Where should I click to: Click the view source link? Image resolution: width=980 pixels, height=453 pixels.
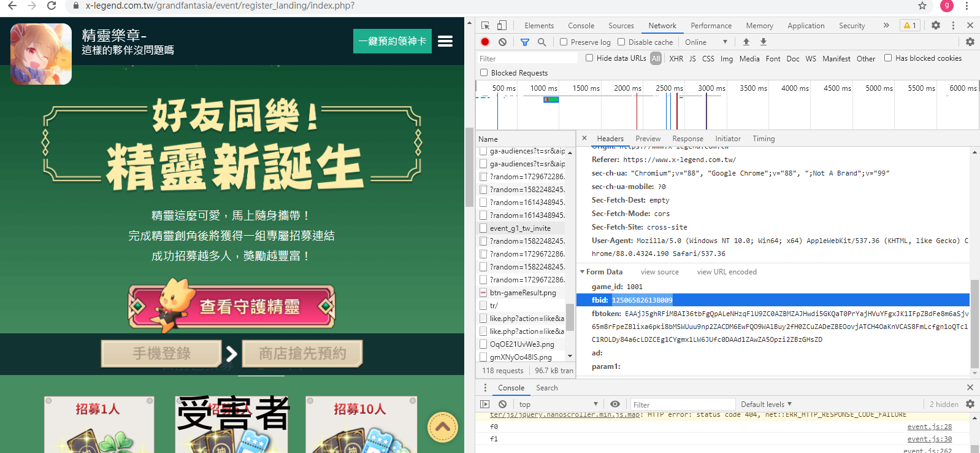pyautogui.click(x=660, y=272)
